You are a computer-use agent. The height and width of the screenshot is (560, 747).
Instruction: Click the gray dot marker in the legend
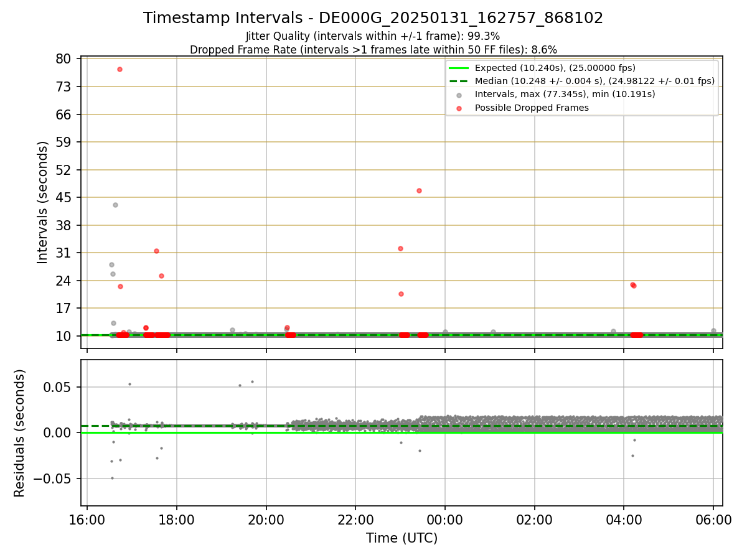[x=459, y=95]
